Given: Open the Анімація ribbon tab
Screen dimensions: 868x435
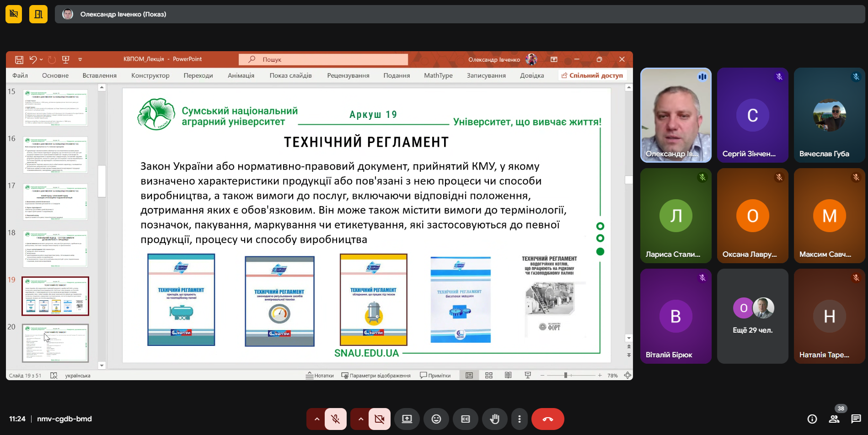Looking at the screenshot, I should pyautogui.click(x=241, y=75).
